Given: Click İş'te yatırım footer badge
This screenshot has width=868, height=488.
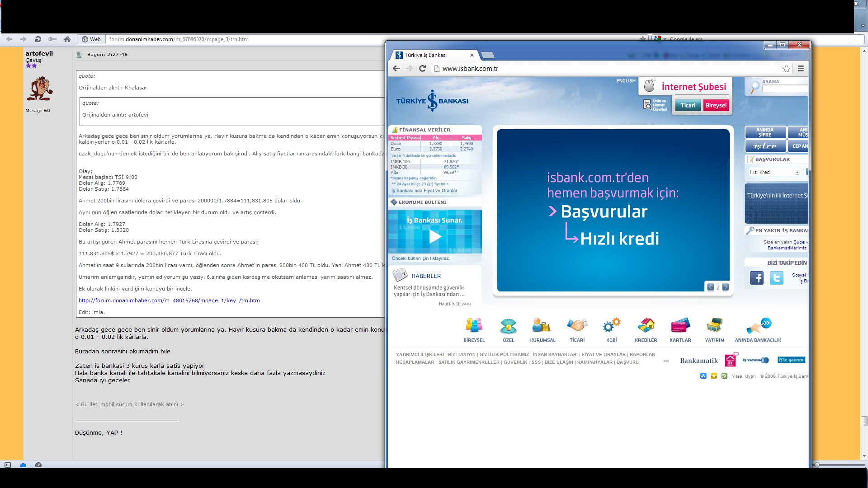Looking at the screenshot, I should (791, 360).
